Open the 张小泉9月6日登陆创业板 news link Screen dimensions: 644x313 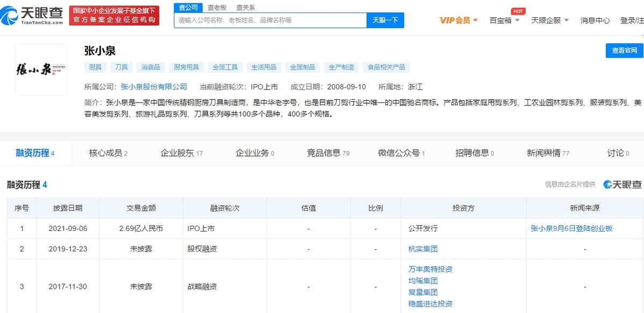coord(572,228)
